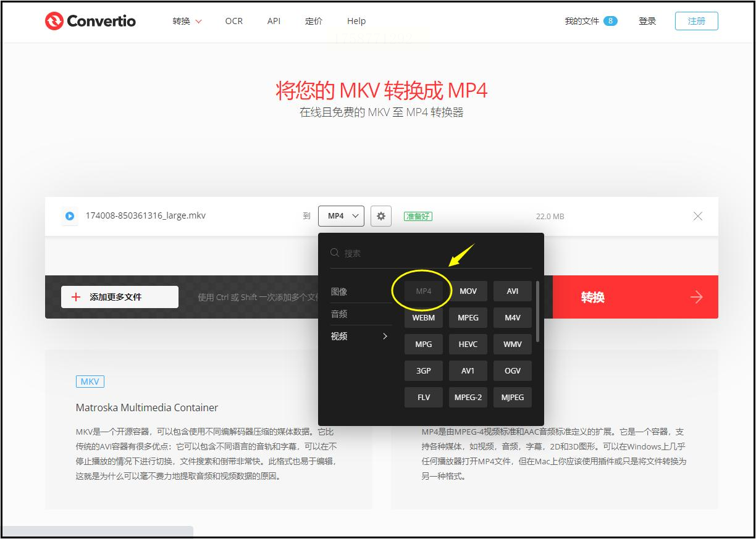The image size is (756, 539).
Task: Choose the MOV format
Action: tap(468, 291)
